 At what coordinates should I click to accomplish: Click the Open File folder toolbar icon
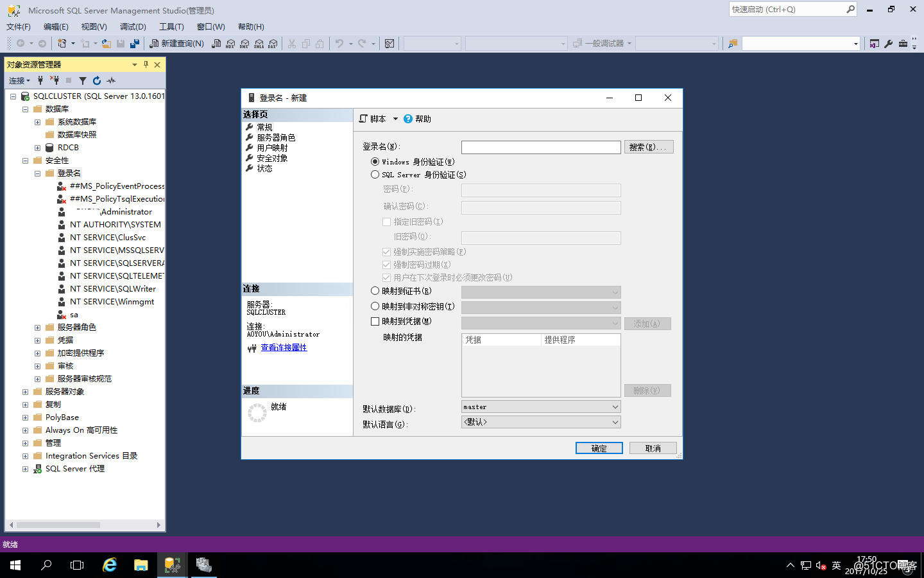click(107, 44)
